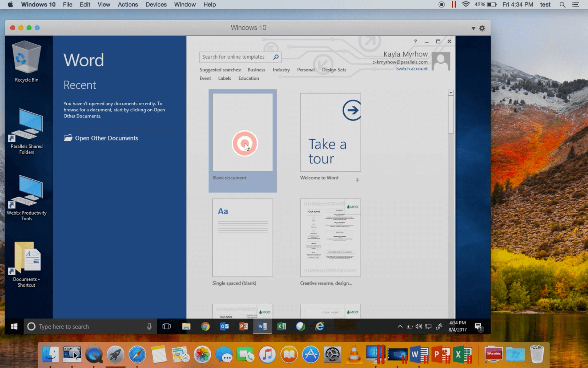Viewport: 588px width, 368px height.
Task: Open Outlook from the Windows taskbar
Action: [x=224, y=326]
